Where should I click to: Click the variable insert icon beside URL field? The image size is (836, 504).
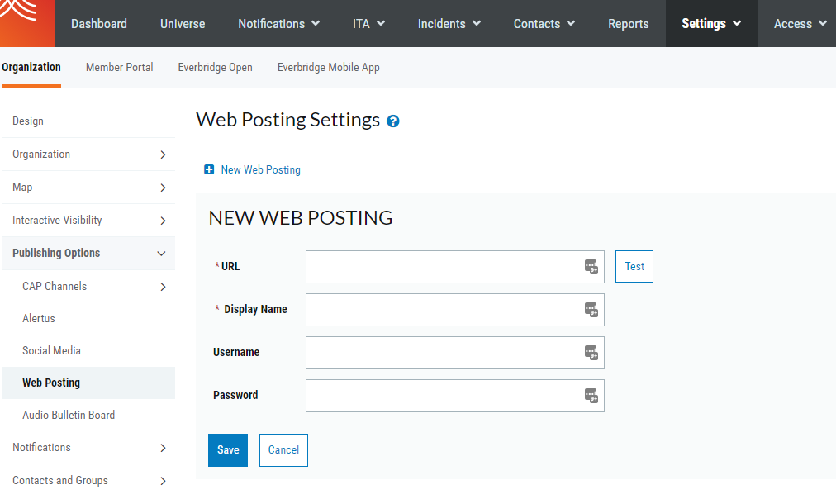[591, 266]
